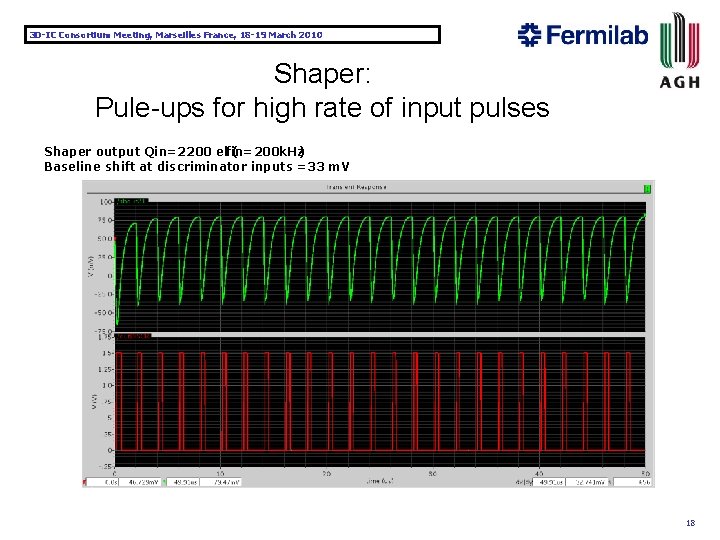Select the green trace legend label in upper plot
The width and height of the screenshot is (720, 540).
pyautogui.click(x=131, y=201)
